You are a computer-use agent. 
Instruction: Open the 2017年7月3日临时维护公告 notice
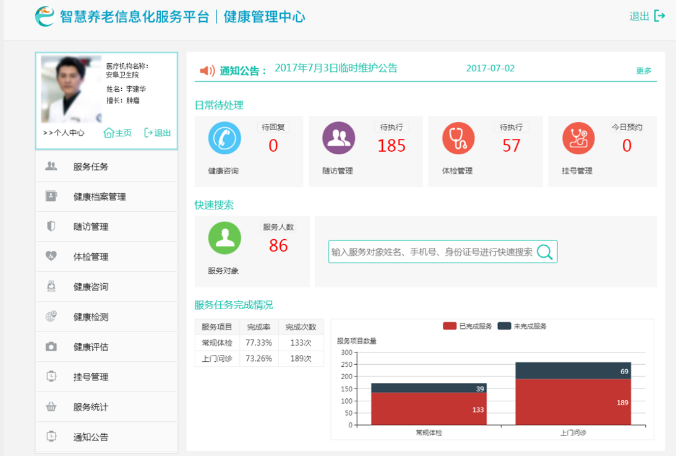click(x=336, y=68)
